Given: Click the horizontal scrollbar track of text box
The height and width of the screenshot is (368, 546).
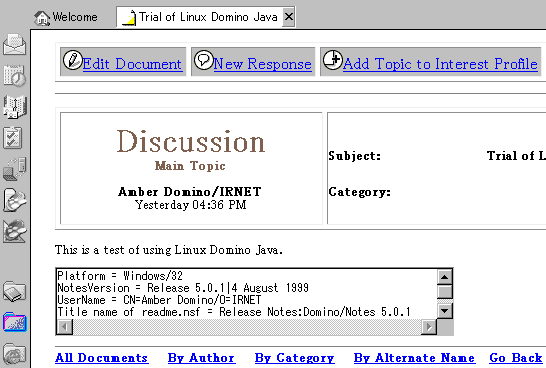Looking at the screenshot, I should [x=247, y=327].
